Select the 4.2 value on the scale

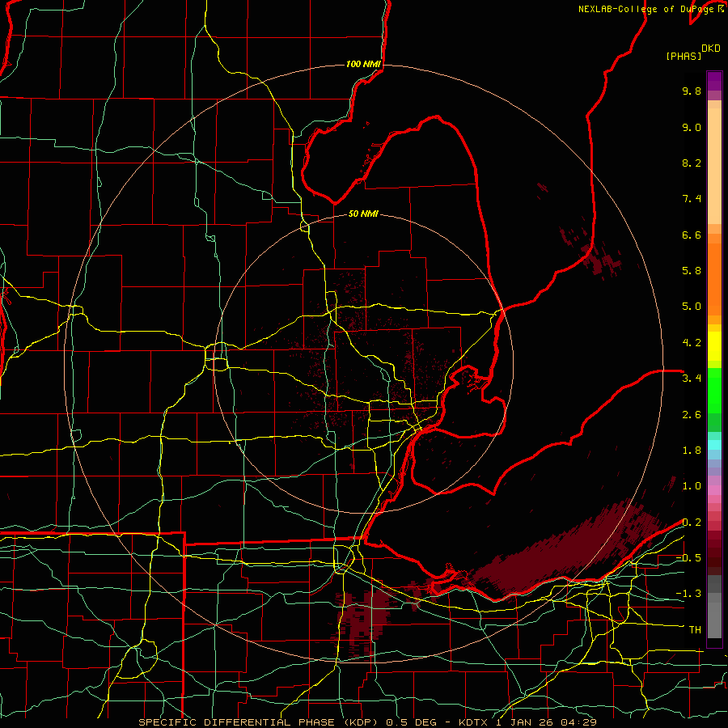pos(692,343)
